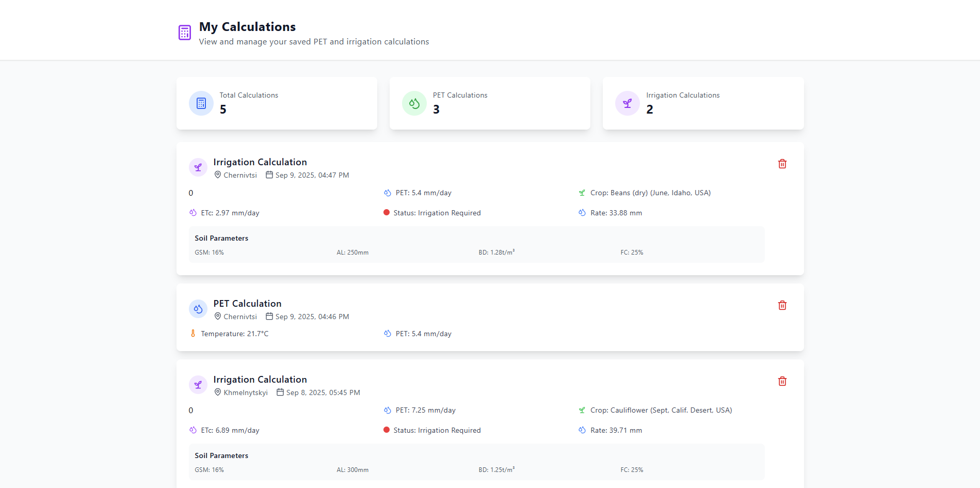Screen dimensions: 980x488
Task: Click the sprout icon on Chernivtsi irrigation card
Action: coord(198,167)
